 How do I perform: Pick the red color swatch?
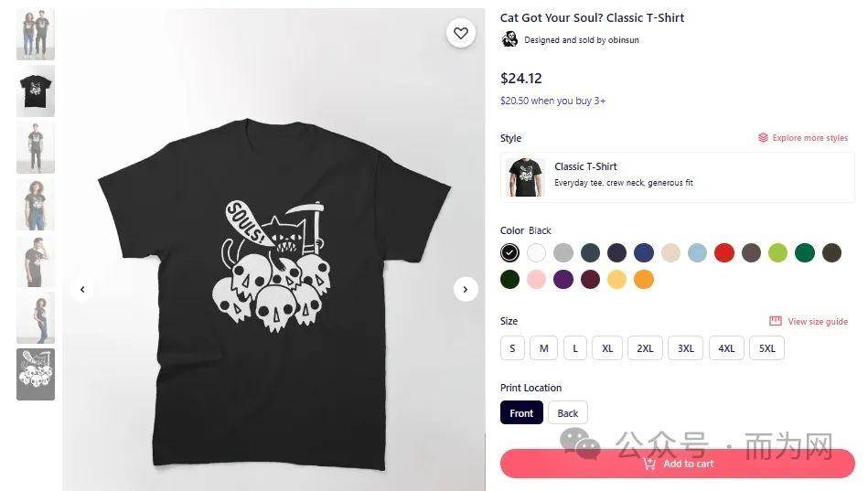[724, 253]
